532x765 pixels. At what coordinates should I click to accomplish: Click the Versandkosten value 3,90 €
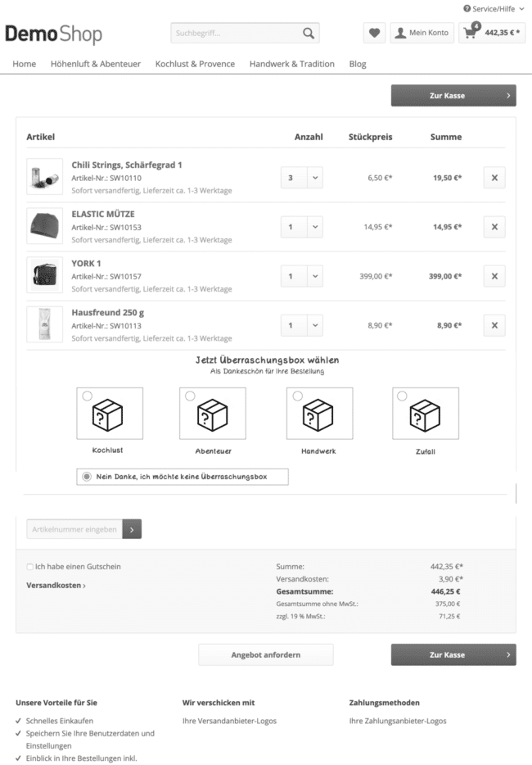click(x=451, y=579)
